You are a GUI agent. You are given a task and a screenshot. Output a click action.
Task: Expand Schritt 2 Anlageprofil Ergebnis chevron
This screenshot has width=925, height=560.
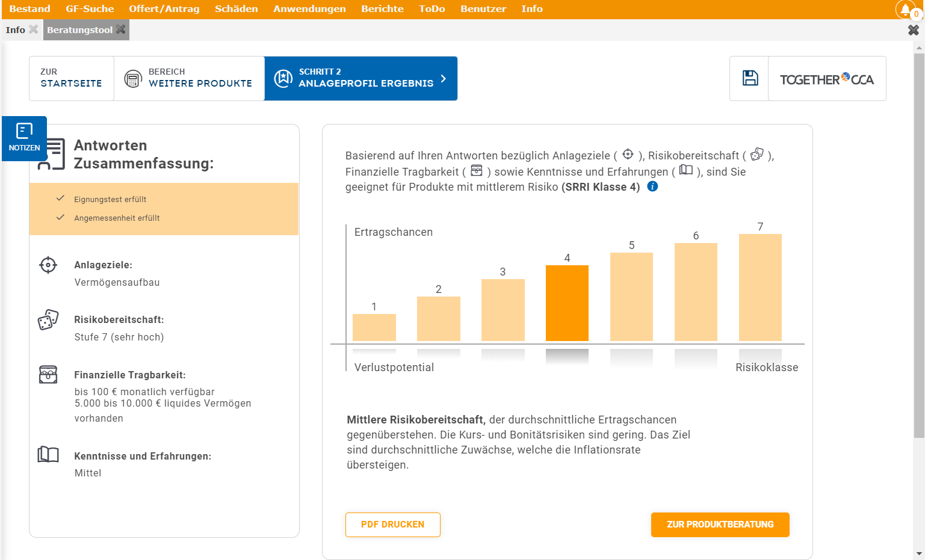[444, 79]
